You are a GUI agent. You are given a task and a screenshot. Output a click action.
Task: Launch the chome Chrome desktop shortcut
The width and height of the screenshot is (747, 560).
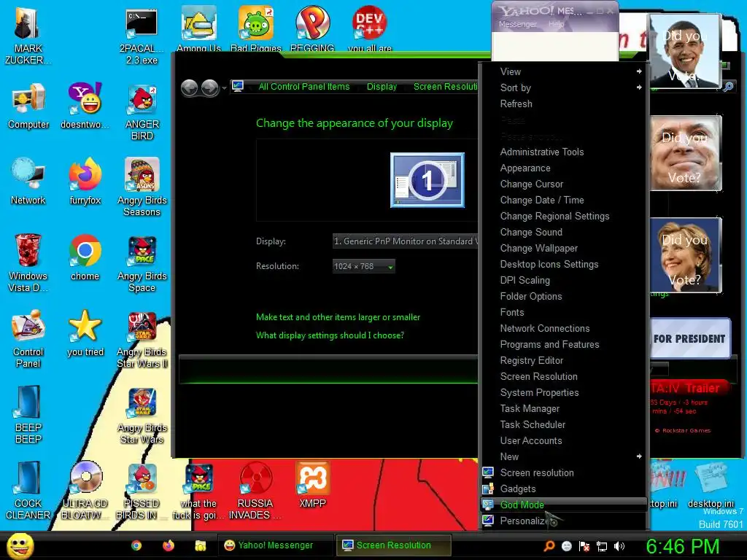tap(85, 257)
